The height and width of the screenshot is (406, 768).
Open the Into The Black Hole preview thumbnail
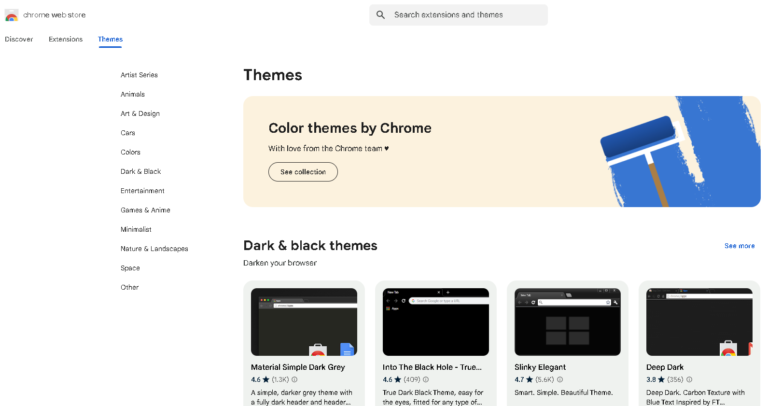(435, 322)
